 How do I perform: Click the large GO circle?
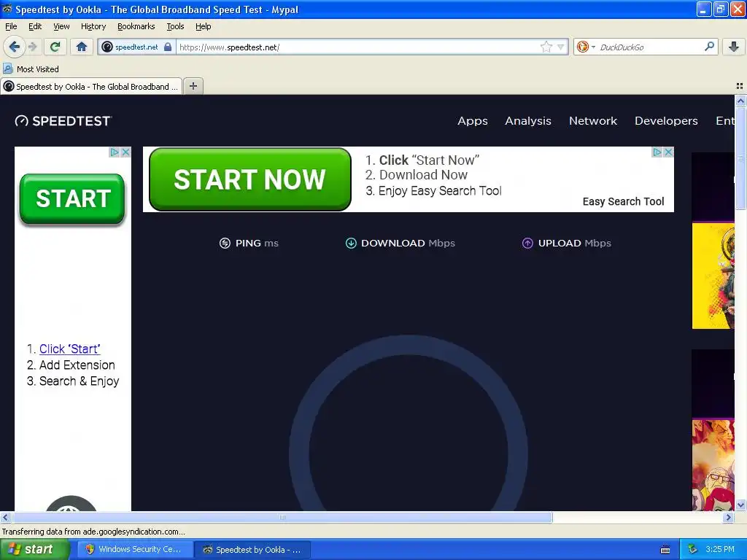pos(409,424)
